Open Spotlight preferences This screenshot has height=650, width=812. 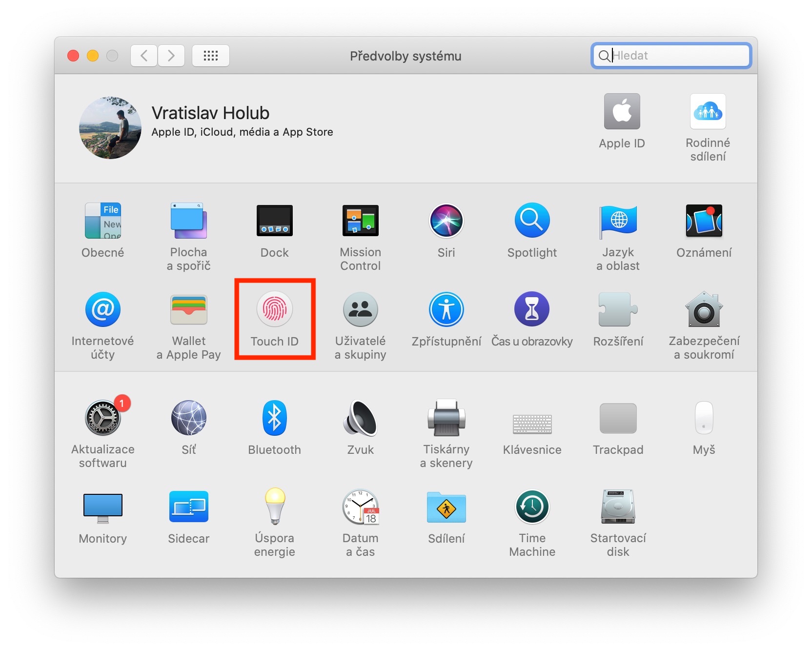[532, 221]
